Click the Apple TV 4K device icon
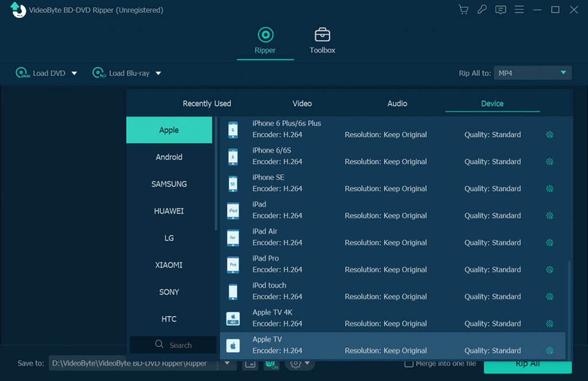 pos(233,319)
